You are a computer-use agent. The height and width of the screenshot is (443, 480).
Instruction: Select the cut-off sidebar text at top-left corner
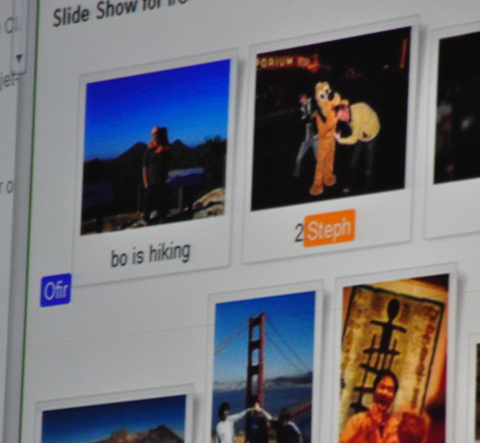click(9, 25)
